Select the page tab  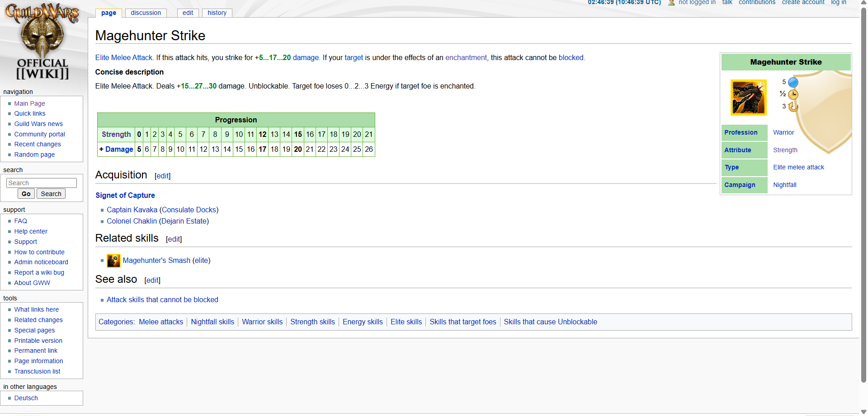click(108, 13)
